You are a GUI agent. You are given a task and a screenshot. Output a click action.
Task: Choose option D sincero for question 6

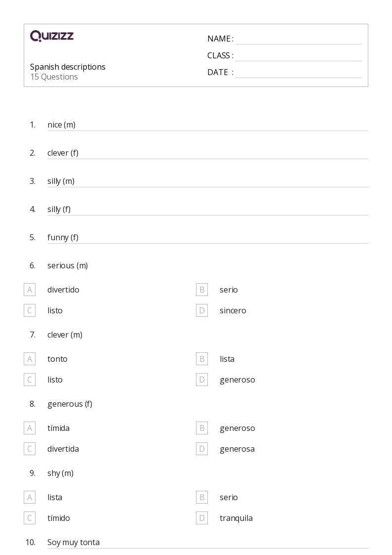tap(202, 310)
